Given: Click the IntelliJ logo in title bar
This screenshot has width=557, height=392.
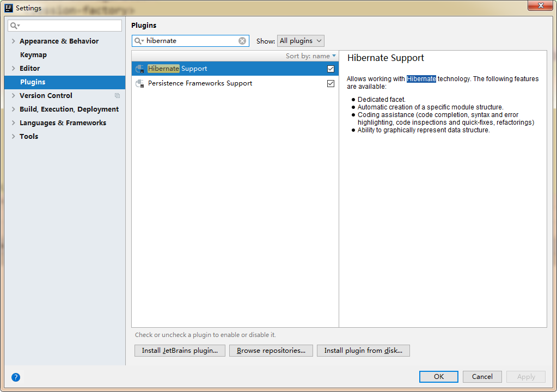Looking at the screenshot, I should [x=9, y=8].
